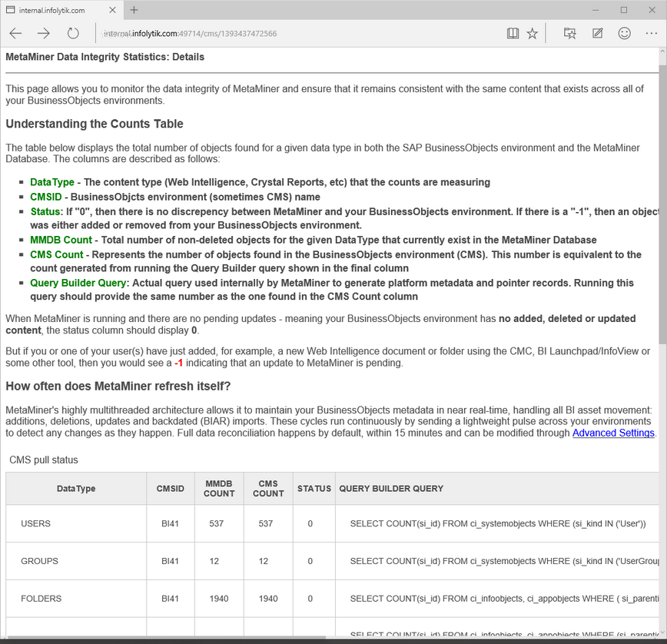667x644 pixels.
Task: Click the CMS pull status caption
Action: pyautogui.click(x=43, y=460)
